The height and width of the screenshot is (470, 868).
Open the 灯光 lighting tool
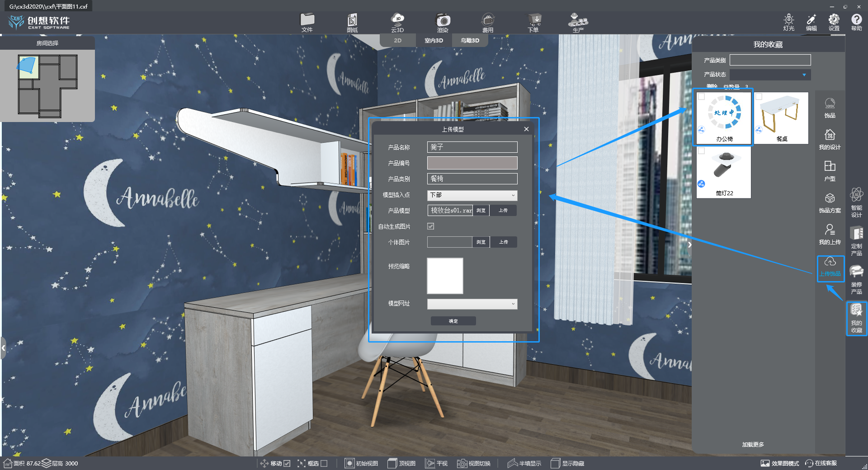click(789, 22)
